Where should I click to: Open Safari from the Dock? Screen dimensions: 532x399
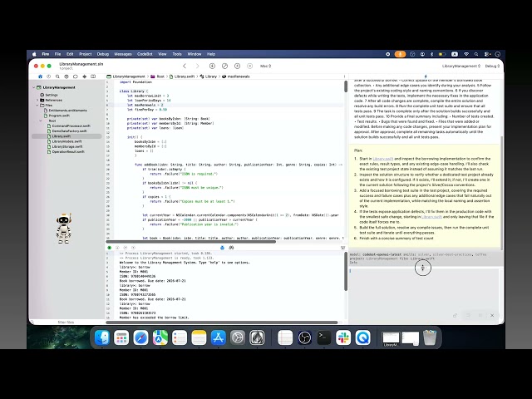[x=140, y=337]
